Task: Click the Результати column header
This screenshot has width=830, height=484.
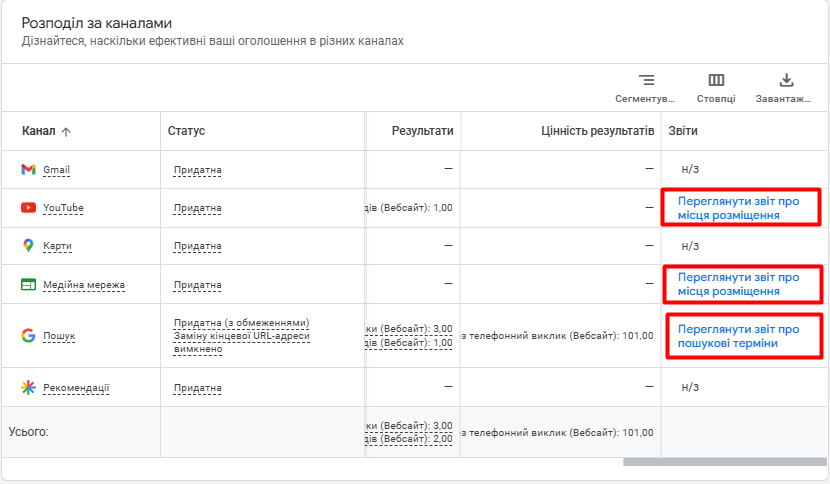Action: tap(422, 131)
